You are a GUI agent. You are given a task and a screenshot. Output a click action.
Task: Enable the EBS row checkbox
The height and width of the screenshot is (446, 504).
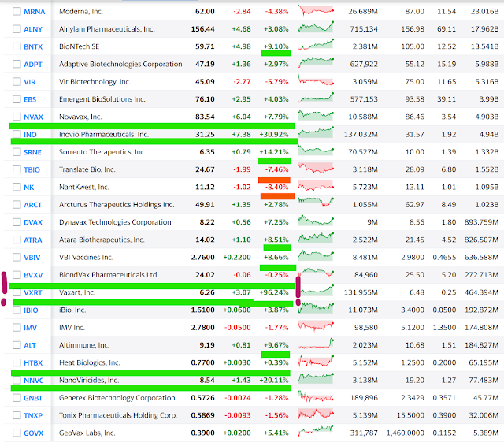(x=17, y=99)
